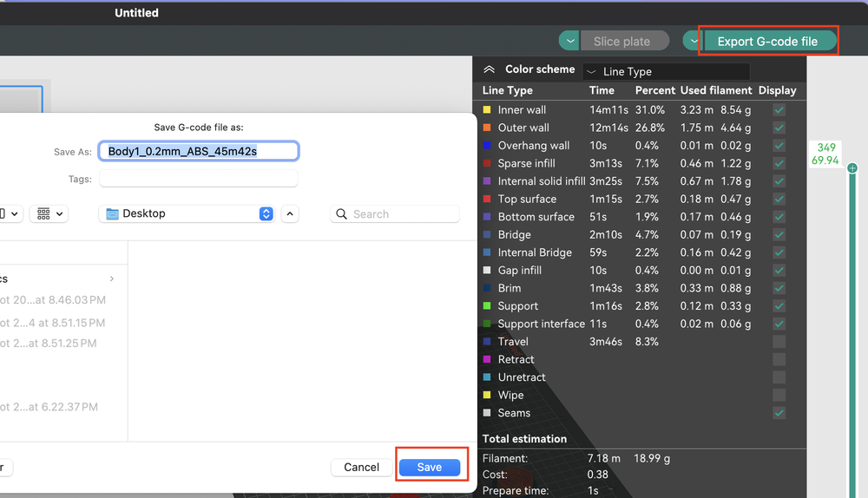
Task: Select the screenshot file at 8.46.03 PM
Action: [x=53, y=300]
